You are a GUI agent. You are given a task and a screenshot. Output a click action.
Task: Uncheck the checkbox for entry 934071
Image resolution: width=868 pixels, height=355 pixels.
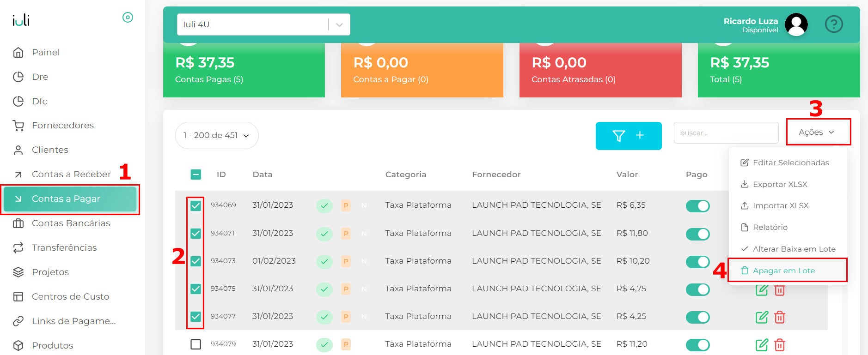click(x=196, y=234)
